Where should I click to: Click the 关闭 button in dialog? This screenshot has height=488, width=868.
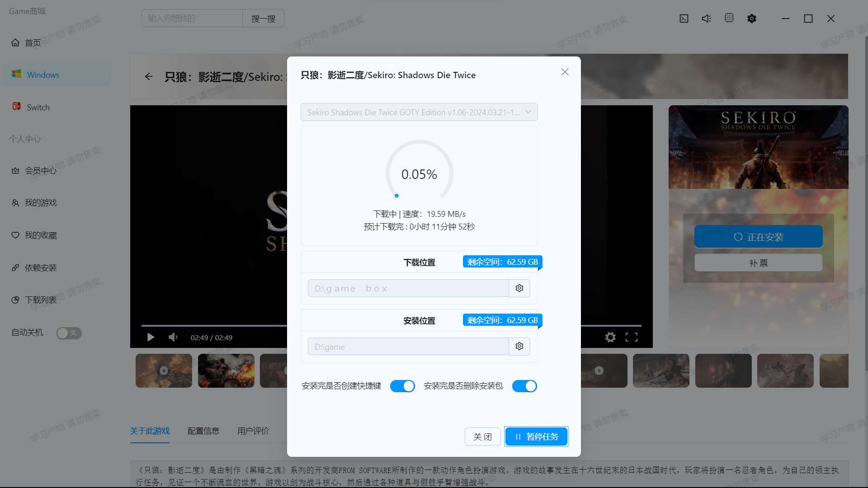coord(482,436)
